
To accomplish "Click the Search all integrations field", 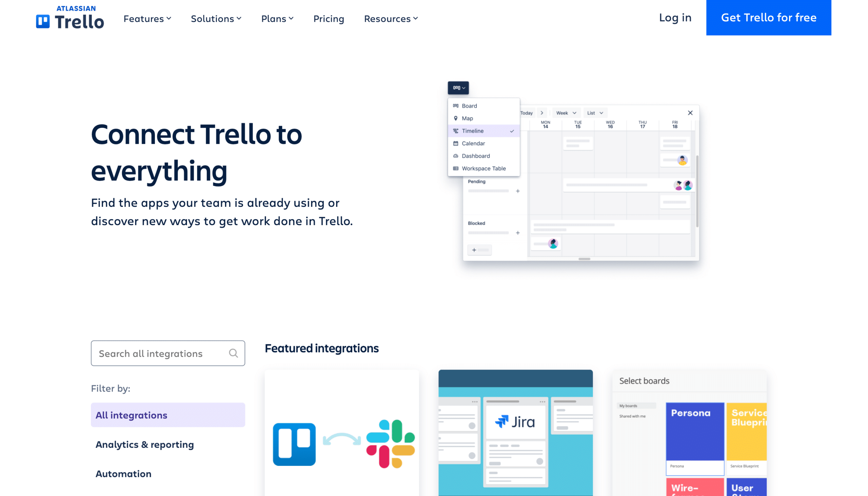I will click(168, 354).
